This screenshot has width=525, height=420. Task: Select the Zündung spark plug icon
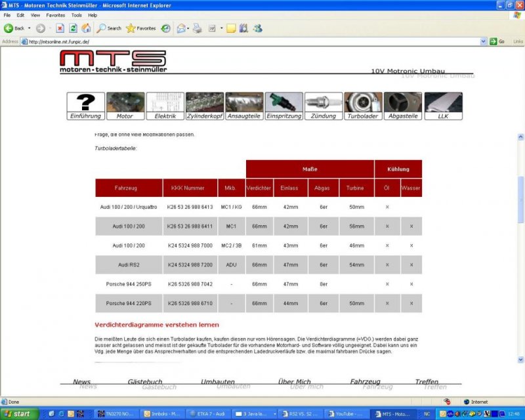(324, 106)
